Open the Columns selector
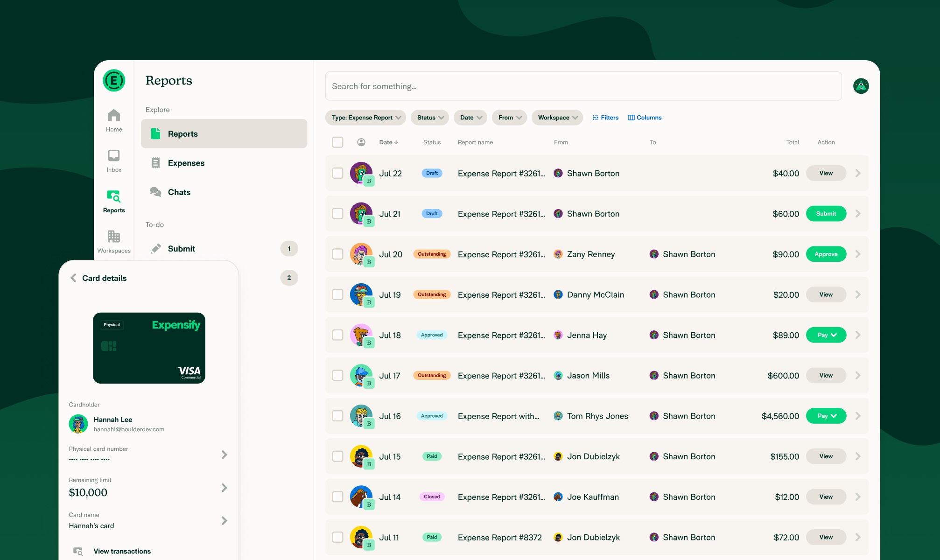 tap(645, 118)
